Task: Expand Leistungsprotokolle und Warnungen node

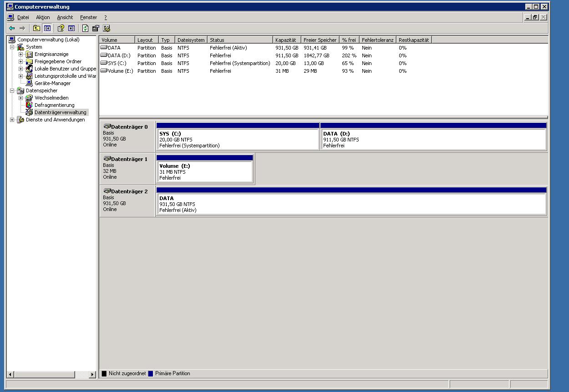Action: tap(21, 76)
